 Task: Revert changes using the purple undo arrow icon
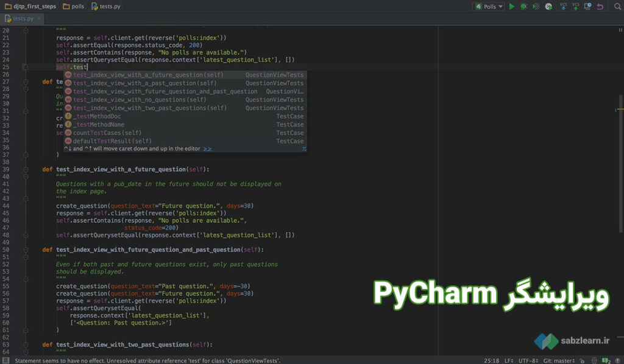click(600, 7)
